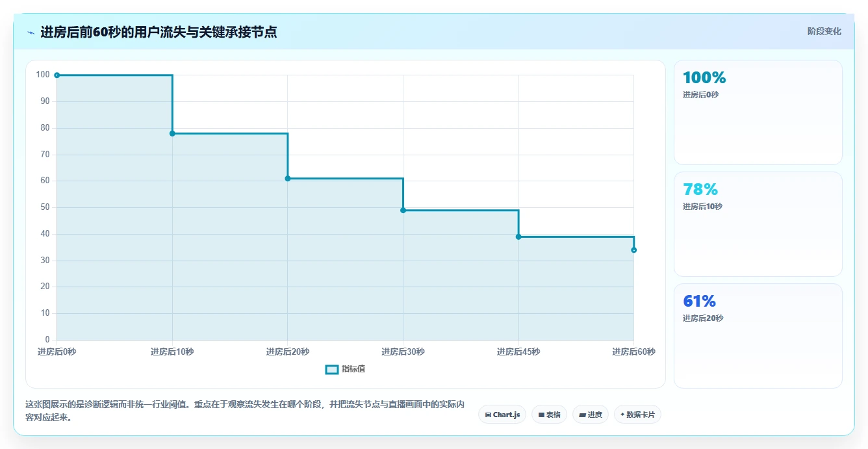Click the data point at 进房后45秒 (39)
The width and height of the screenshot is (868, 449).
(518, 237)
